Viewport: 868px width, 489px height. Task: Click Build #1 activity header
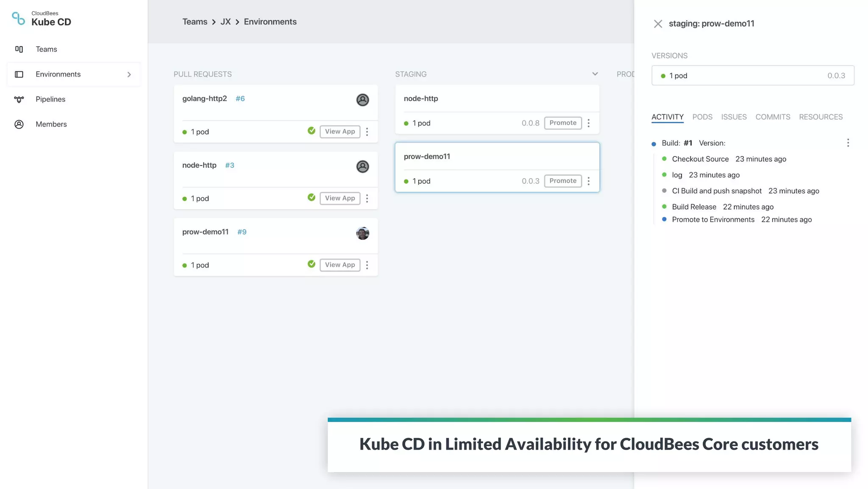[x=693, y=143]
